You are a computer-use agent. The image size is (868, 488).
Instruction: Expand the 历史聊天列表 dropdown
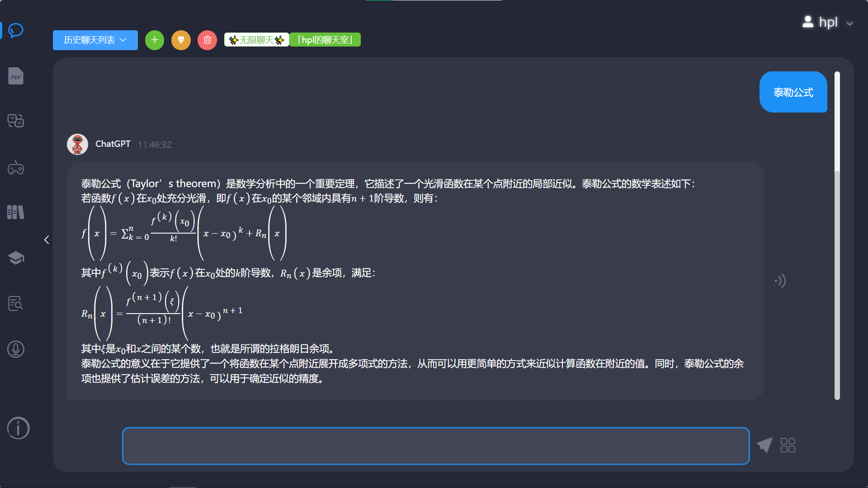95,40
